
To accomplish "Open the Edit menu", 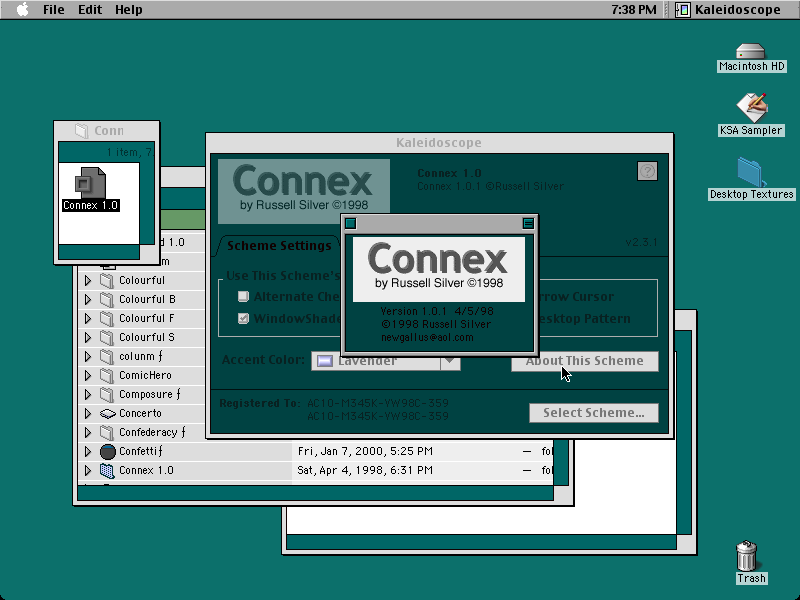I will [x=90, y=9].
